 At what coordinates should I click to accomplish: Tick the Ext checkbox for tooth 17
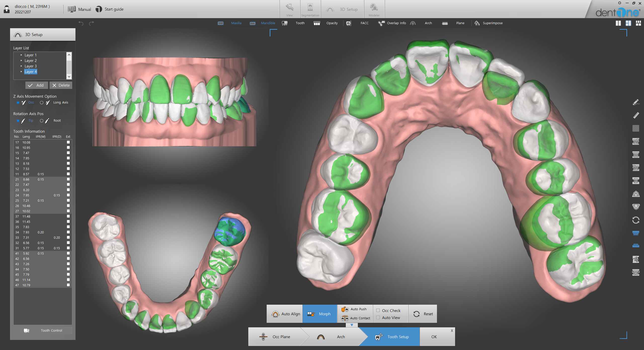[68, 142]
